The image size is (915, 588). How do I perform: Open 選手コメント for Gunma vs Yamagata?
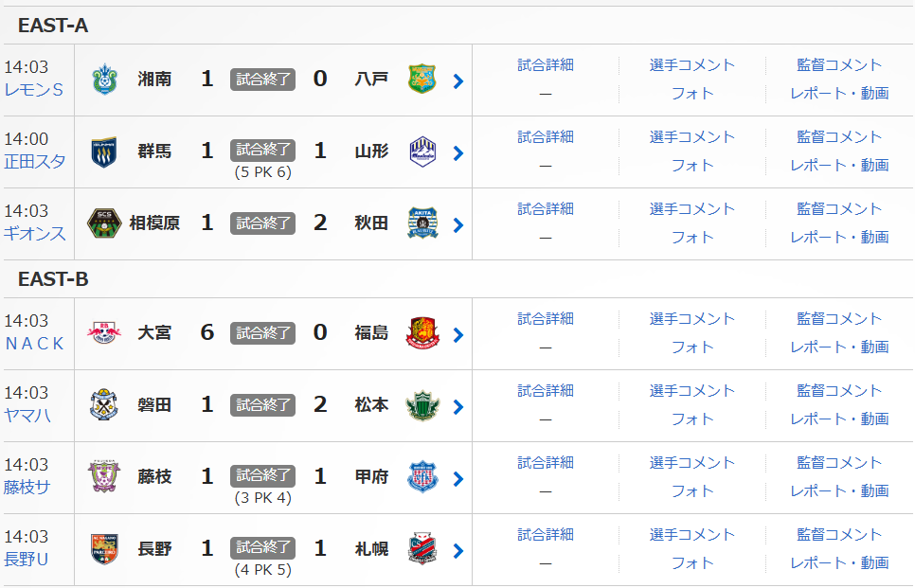(692, 137)
